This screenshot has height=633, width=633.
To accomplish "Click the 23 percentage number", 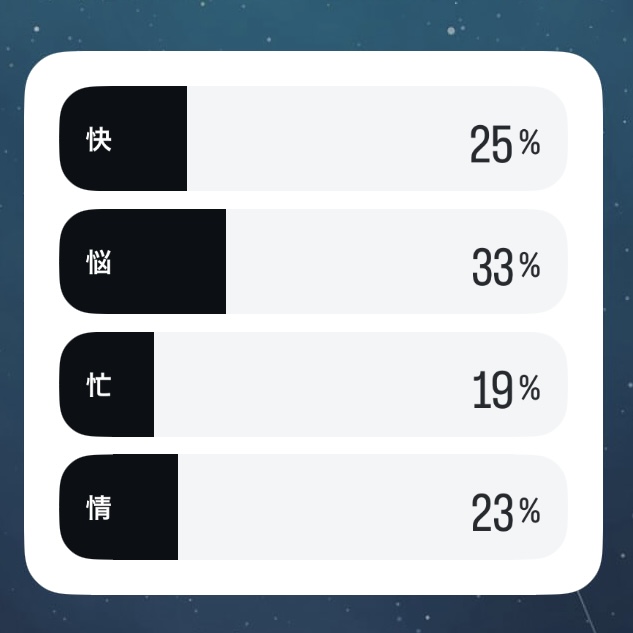I will (x=491, y=514).
